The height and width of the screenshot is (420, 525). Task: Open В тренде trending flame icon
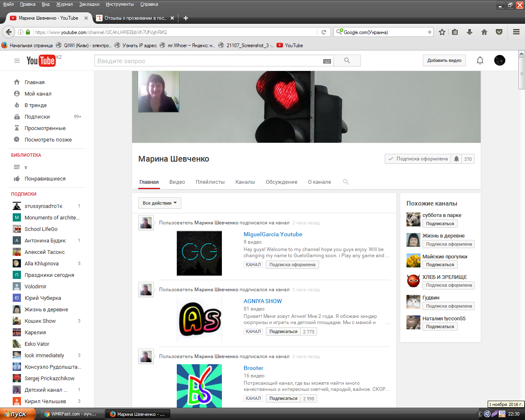coord(17,105)
